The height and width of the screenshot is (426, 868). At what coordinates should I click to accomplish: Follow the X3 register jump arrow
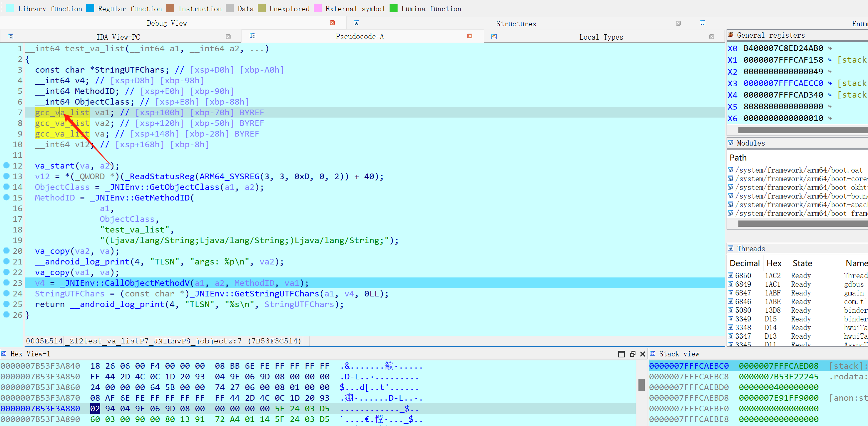click(830, 83)
